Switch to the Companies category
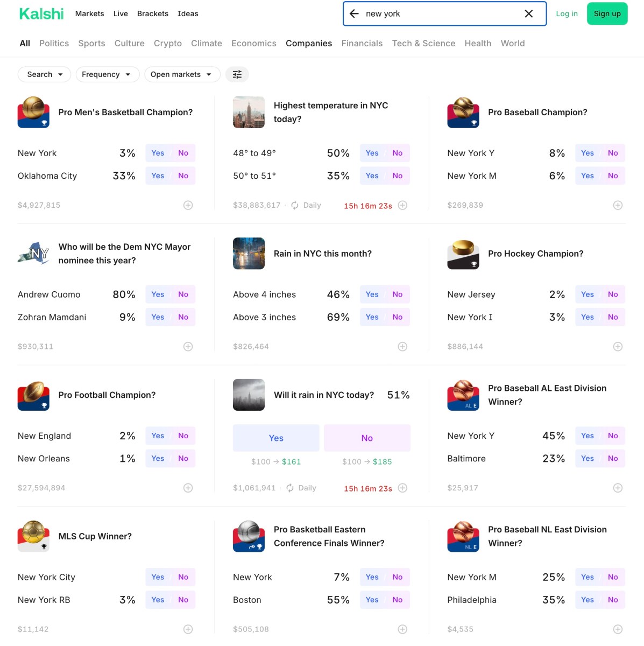The height and width of the screenshot is (646, 644). pos(309,43)
